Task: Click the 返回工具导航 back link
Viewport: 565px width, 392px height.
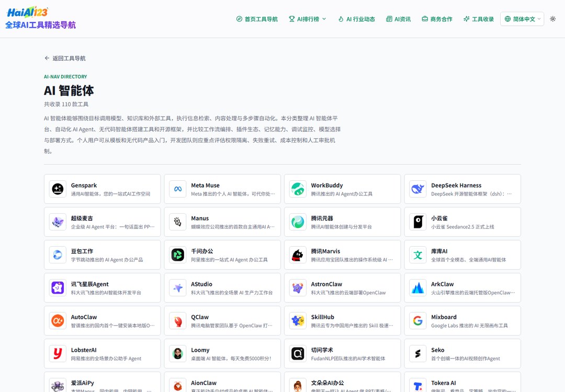Action: [65, 59]
